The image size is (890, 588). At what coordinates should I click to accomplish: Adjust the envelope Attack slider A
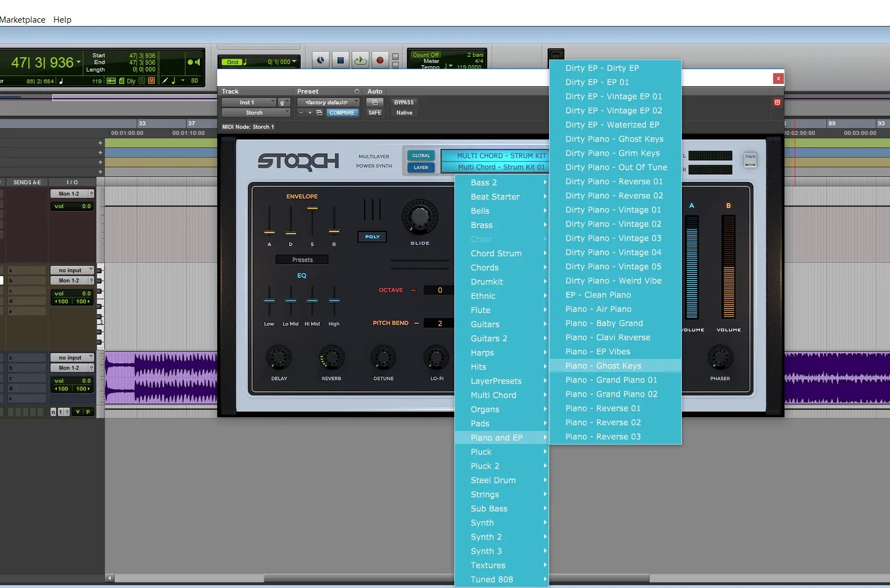pos(269,232)
